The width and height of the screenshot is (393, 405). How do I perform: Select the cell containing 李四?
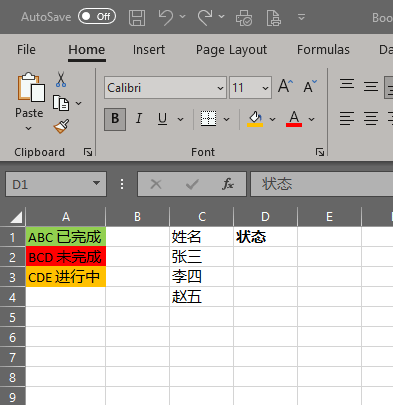tap(202, 277)
